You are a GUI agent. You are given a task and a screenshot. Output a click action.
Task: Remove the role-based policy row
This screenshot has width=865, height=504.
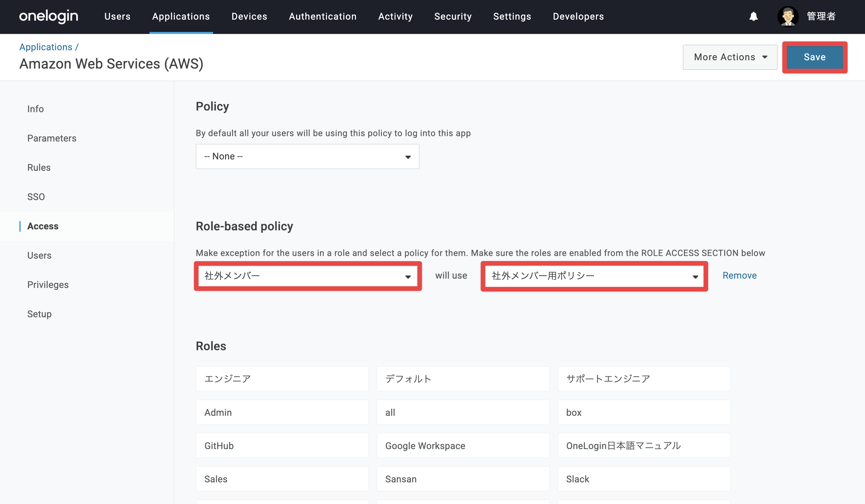tap(740, 276)
